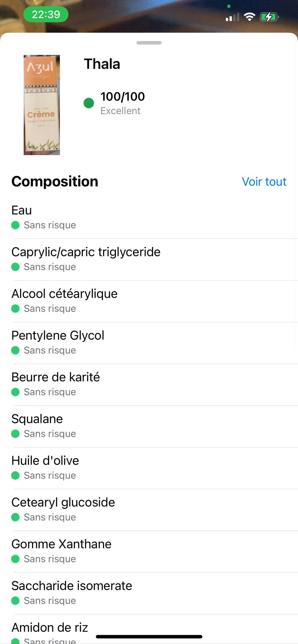The height and width of the screenshot is (644, 298).
Task: Tap the battery charging icon
Action: pos(269,17)
